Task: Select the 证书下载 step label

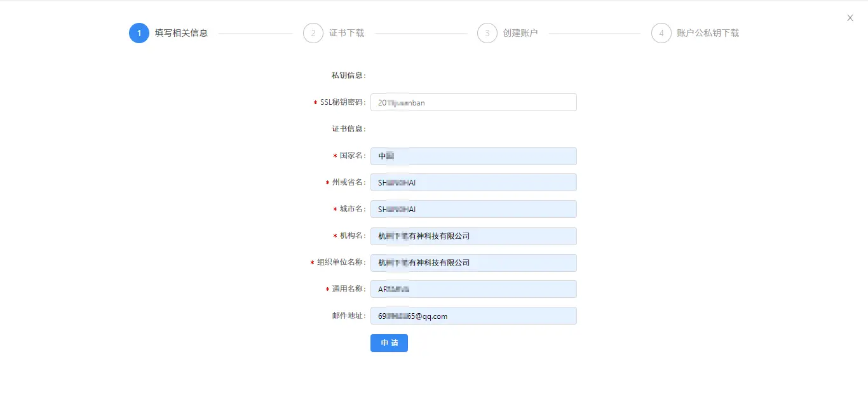Action: pyautogui.click(x=348, y=33)
